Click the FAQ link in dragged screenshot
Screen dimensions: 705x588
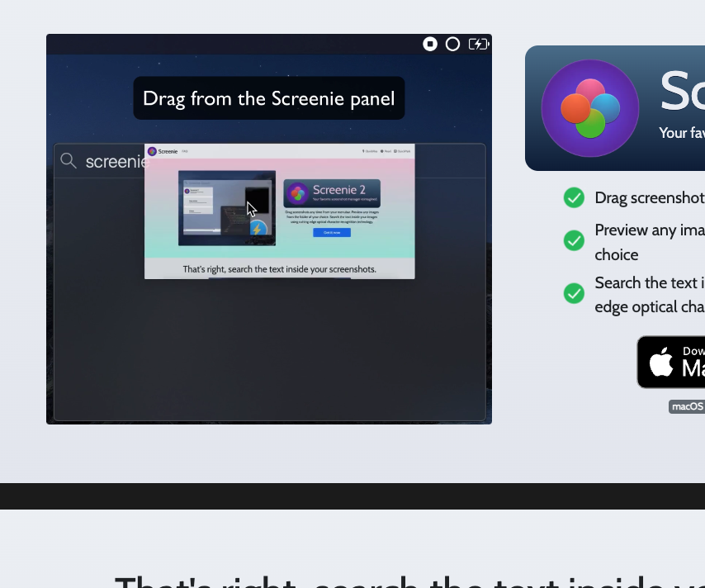[x=185, y=152]
